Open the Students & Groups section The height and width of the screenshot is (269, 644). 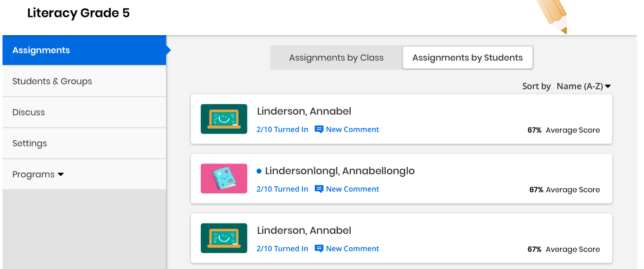[x=52, y=81]
